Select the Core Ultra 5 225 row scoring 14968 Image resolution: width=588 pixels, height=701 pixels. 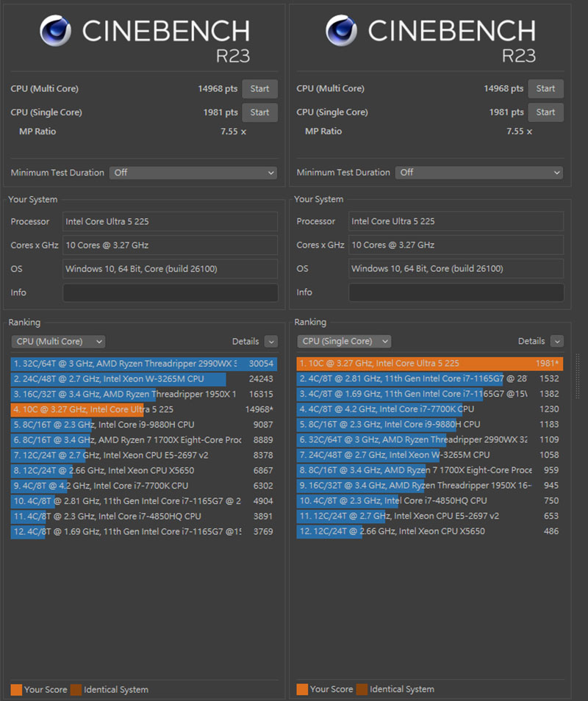click(x=143, y=409)
